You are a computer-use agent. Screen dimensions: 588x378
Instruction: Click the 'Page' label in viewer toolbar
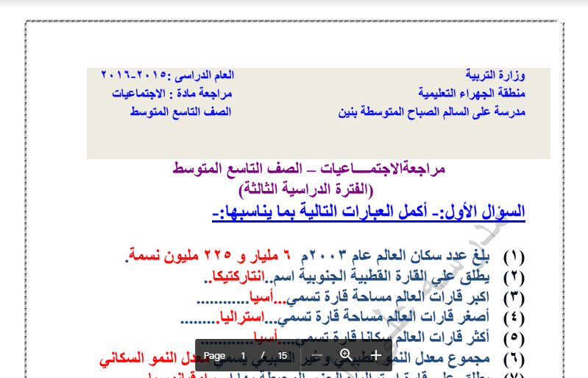pos(214,355)
